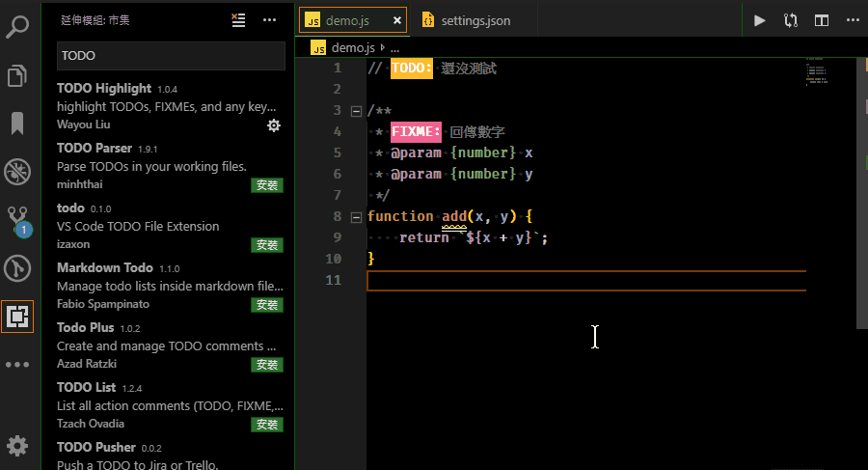Open TODO List extension entry
The width and height of the screenshot is (868, 470).
[x=170, y=405]
